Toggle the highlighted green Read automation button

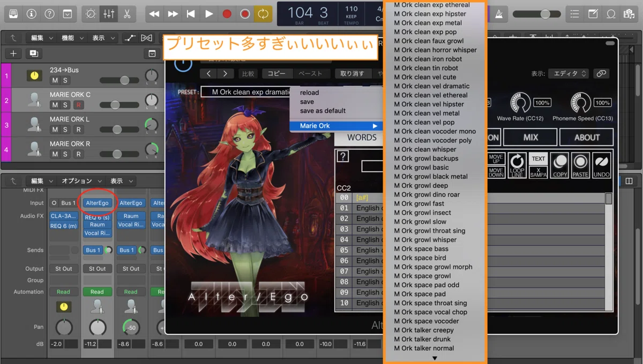click(x=97, y=292)
